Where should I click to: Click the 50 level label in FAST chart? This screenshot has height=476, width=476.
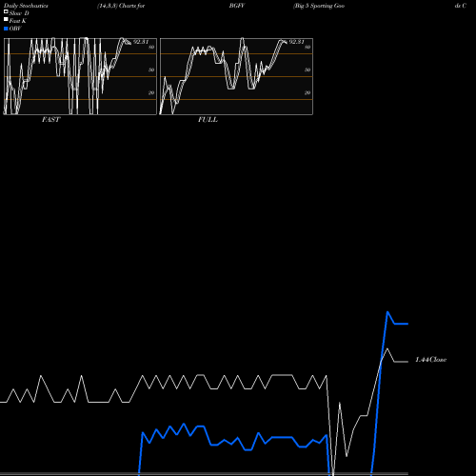[151, 69]
